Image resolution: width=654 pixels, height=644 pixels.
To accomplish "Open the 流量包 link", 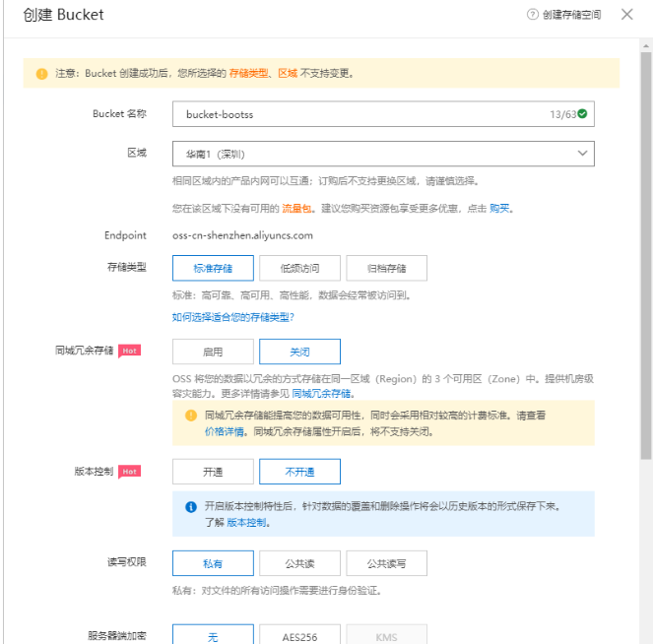I will (x=297, y=209).
